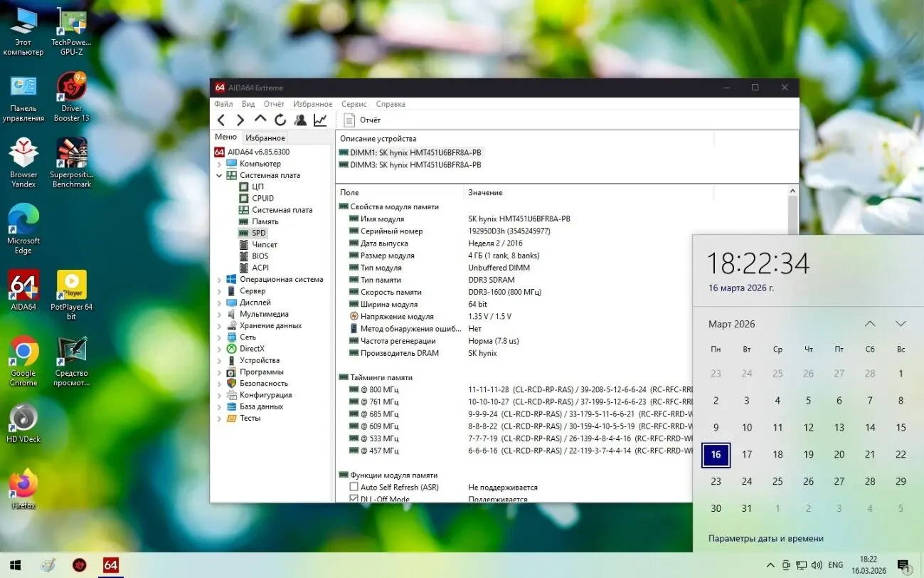Refresh the page with the circular arrow icon
The height and width of the screenshot is (578, 924).
tap(279, 119)
